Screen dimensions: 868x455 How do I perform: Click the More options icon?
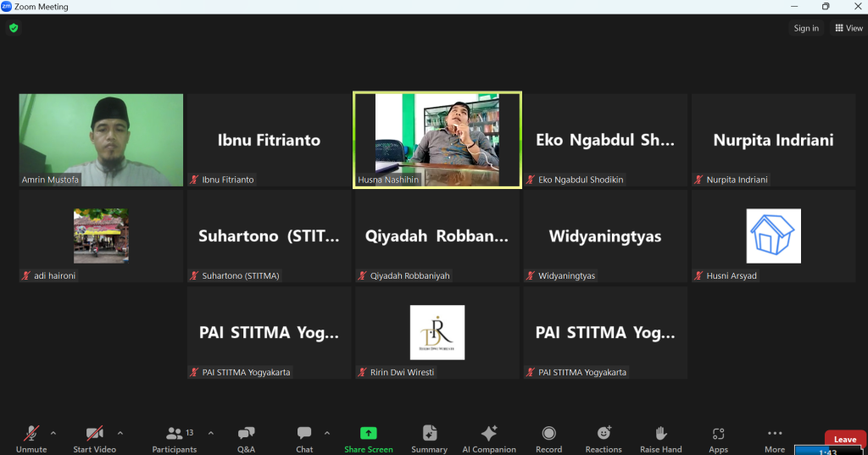(x=774, y=438)
